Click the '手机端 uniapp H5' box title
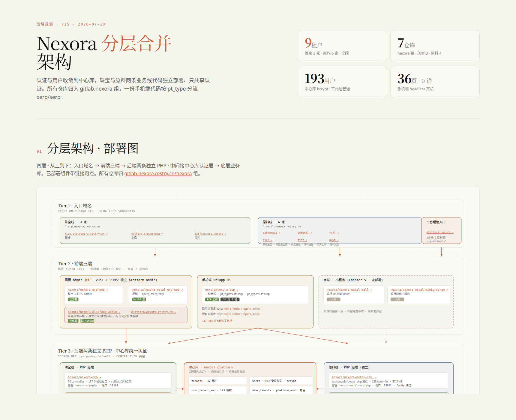The image size is (516, 420). point(216,280)
